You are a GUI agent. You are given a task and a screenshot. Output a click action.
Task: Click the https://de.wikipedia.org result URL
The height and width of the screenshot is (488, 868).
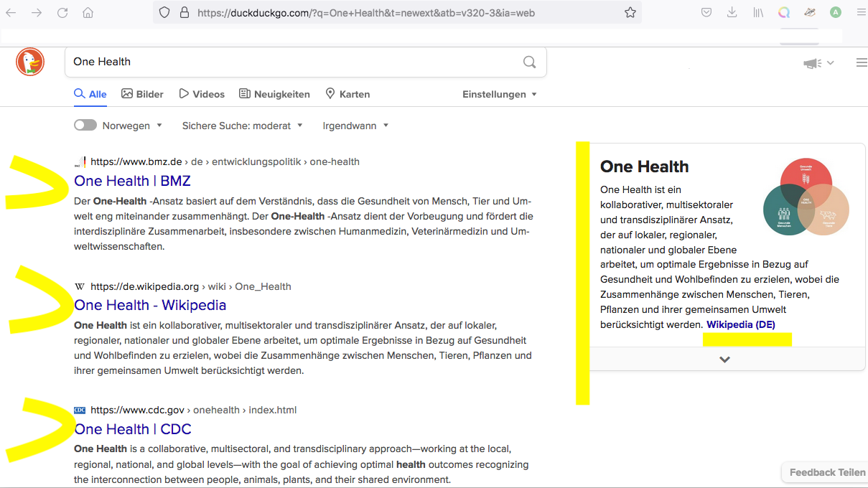[x=145, y=286]
